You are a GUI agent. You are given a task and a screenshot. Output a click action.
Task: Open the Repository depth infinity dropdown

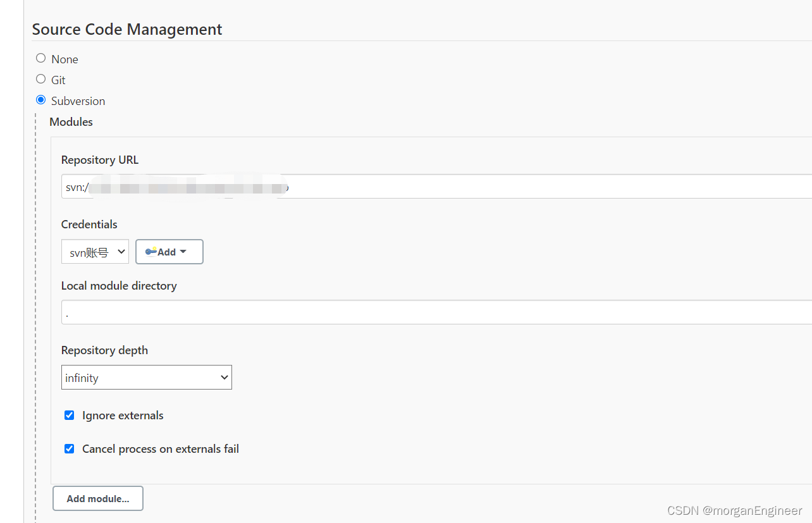pos(147,378)
